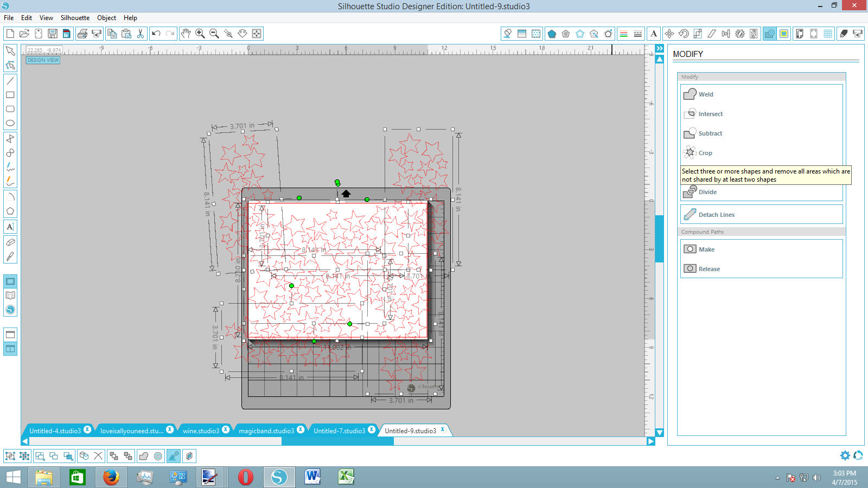The width and height of the screenshot is (868, 488).
Task: Click the Weld button in Modify panel
Action: point(762,94)
